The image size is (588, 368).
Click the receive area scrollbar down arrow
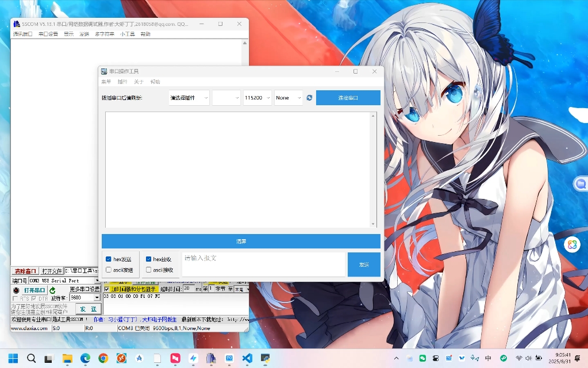pyautogui.click(x=373, y=224)
